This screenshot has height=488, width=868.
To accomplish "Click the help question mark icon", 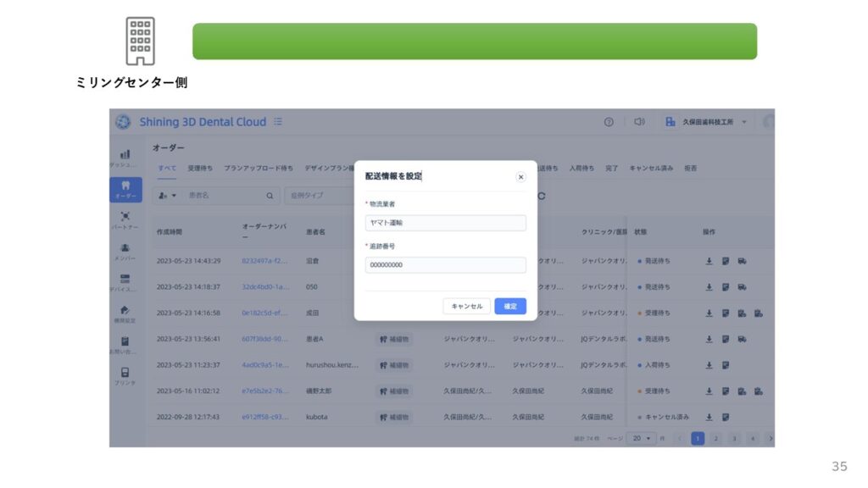I will 609,122.
